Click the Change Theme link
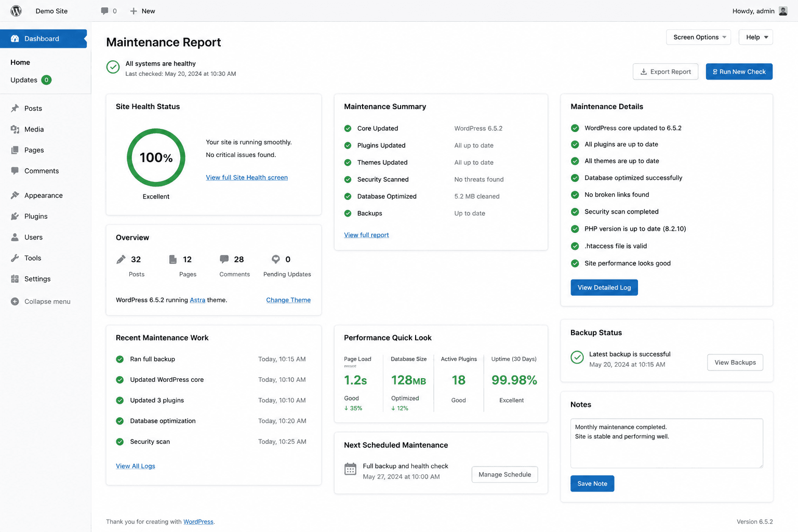 click(288, 300)
